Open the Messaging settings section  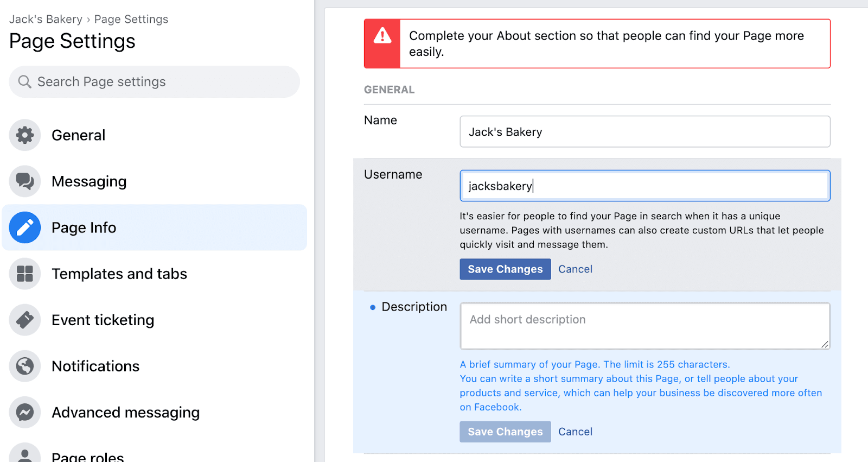(89, 181)
